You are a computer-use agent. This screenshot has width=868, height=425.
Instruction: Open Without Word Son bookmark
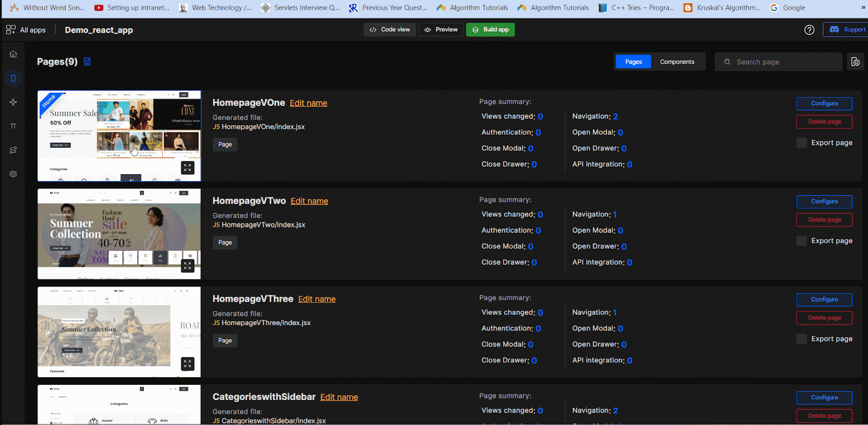(47, 8)
